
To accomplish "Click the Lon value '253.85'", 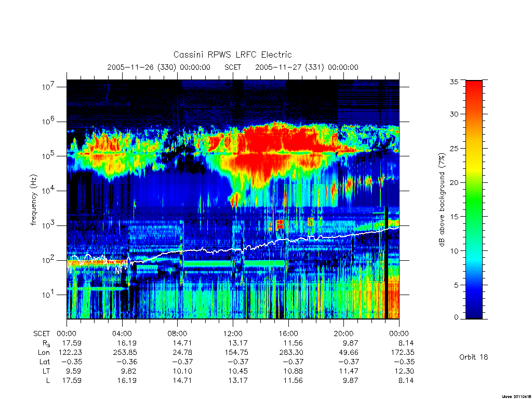I will (125, 353).
